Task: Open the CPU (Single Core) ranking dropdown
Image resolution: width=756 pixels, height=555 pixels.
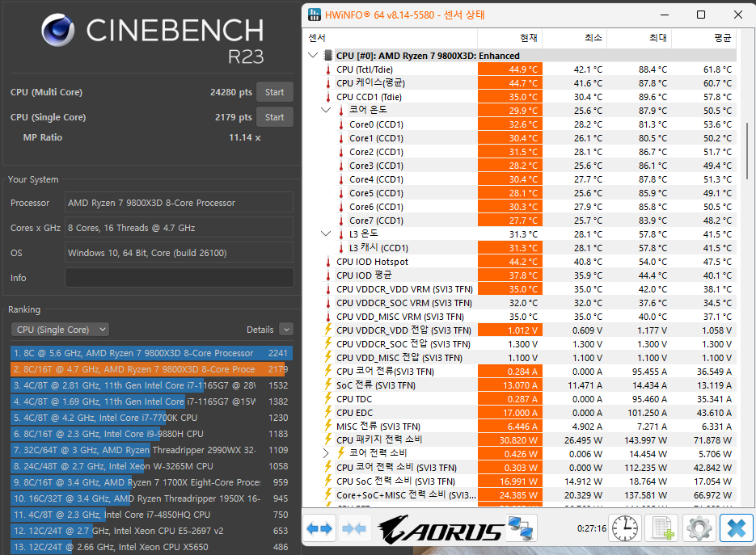Action: pyautogui.click(x=60, y=330)
